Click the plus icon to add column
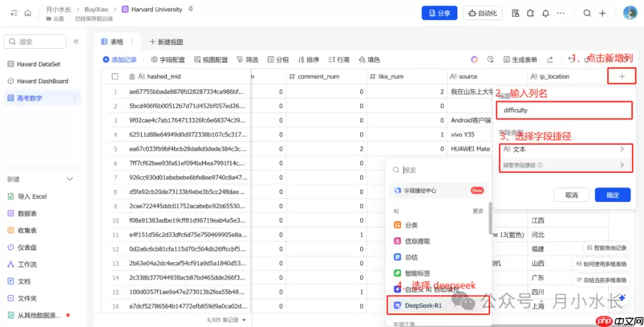Viewport: 644px width, 327px height. pos(622,76)
